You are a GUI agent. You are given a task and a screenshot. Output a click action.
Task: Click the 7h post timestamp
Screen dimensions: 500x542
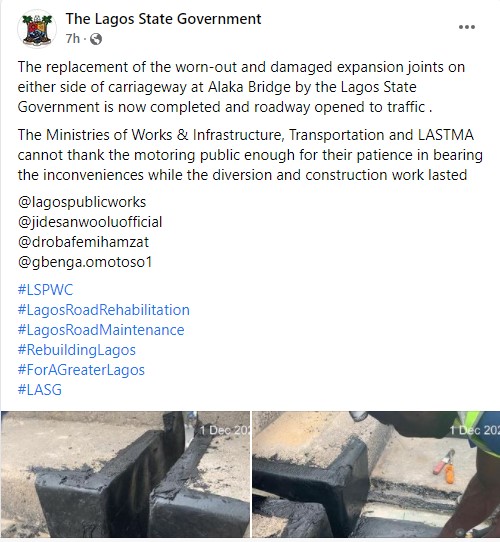click(73, 39)
